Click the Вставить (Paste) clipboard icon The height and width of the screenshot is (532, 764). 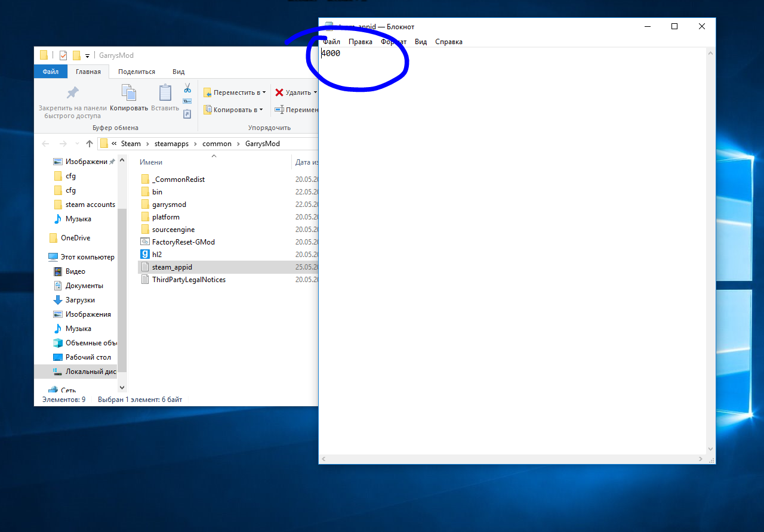pyautogui.click(x=165, y=94)
